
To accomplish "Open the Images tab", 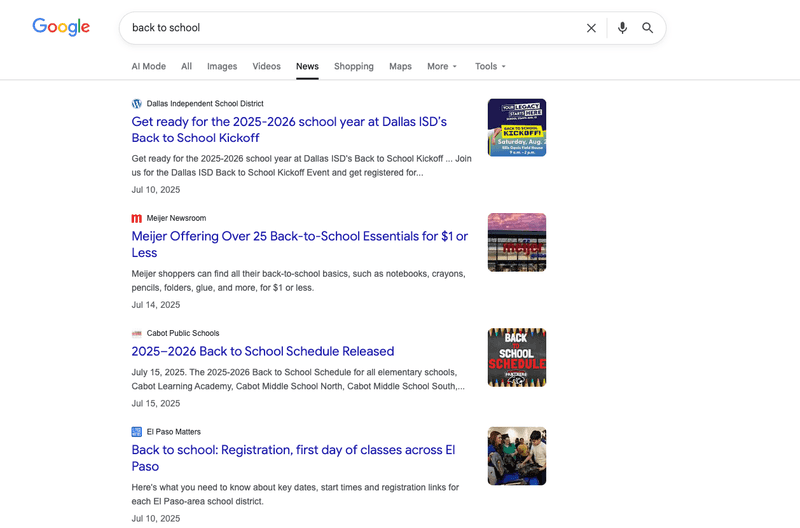I will tap(222, 66).
